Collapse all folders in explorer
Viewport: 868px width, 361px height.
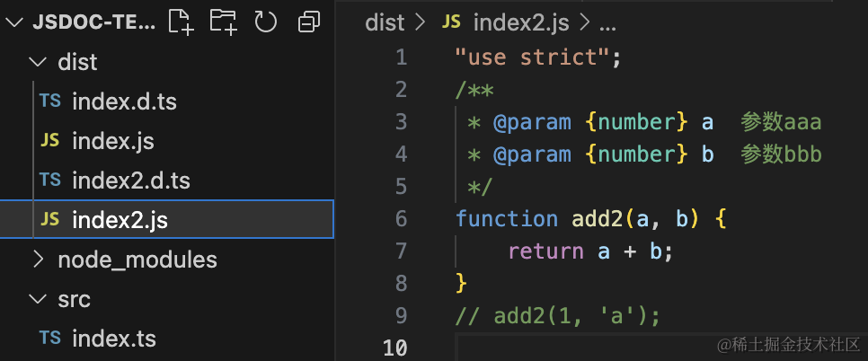tap(309, 22)
